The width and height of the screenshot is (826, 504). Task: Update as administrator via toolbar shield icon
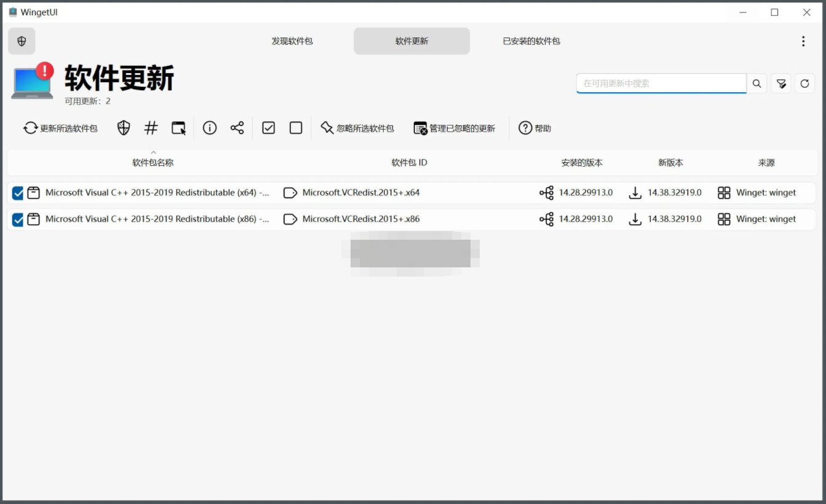pos(124,128)
